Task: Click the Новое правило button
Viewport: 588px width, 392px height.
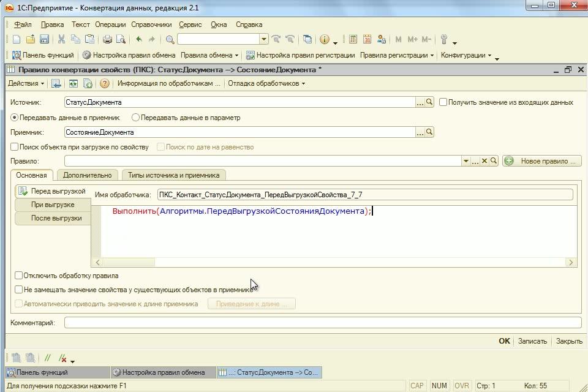Action: [x=542, y=161]
